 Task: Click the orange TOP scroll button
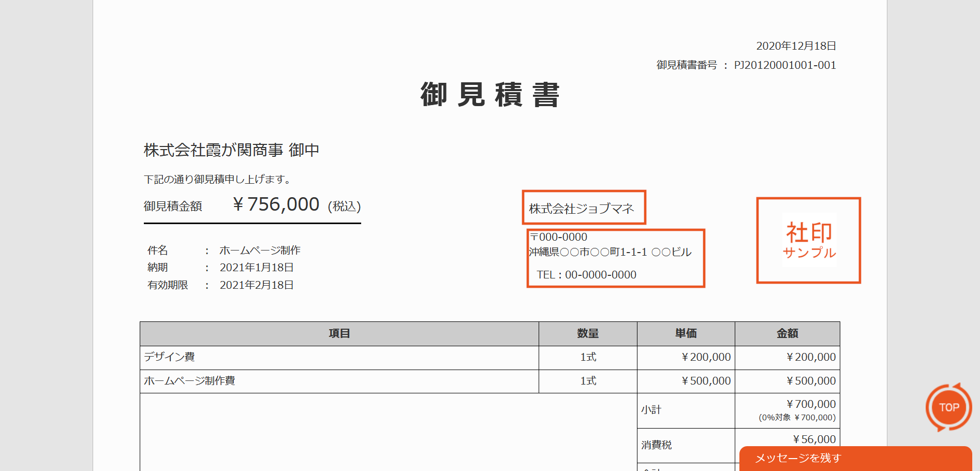point(948,407)
